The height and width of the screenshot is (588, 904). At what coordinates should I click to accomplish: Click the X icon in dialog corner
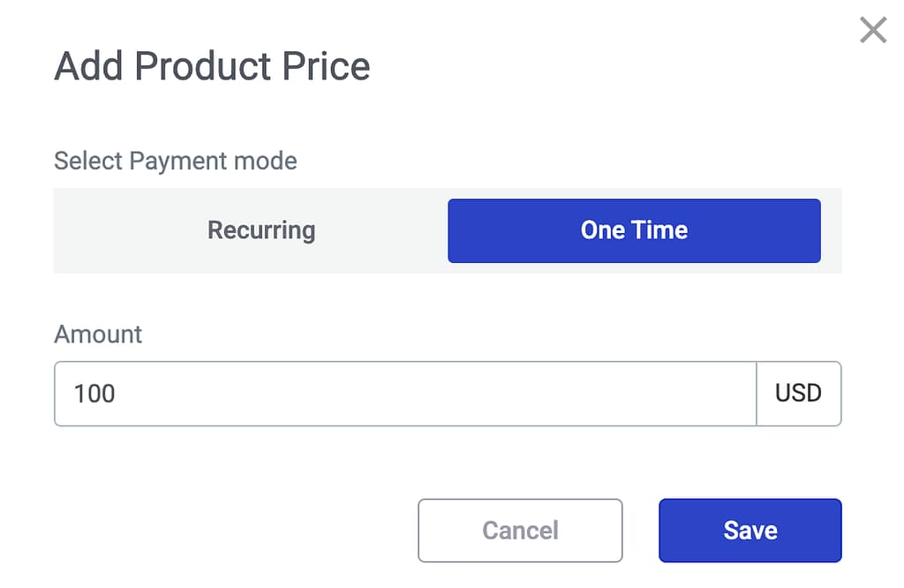pyautogui.click(x=872, y=31)
